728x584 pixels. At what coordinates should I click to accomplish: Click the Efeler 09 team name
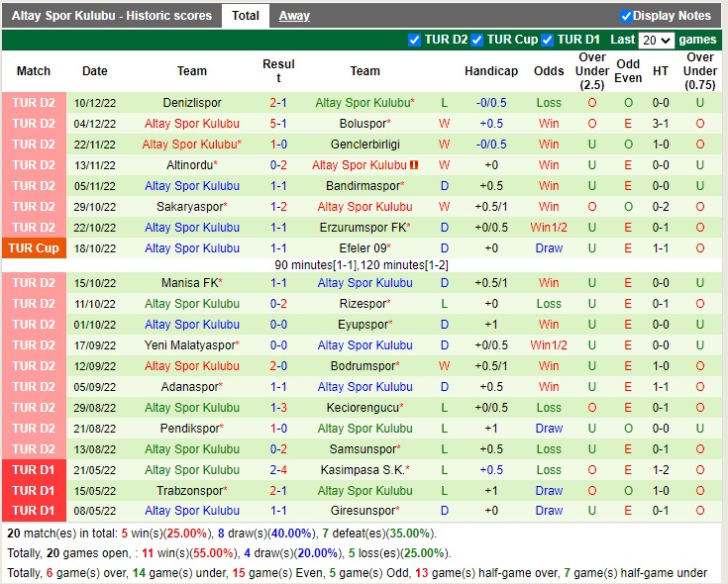(363, 248)
